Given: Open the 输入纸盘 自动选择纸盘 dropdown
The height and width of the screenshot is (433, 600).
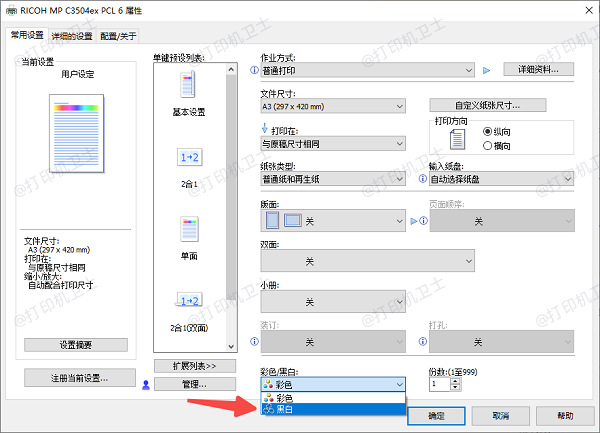Looking at the screenshot, I should (502, 179).
